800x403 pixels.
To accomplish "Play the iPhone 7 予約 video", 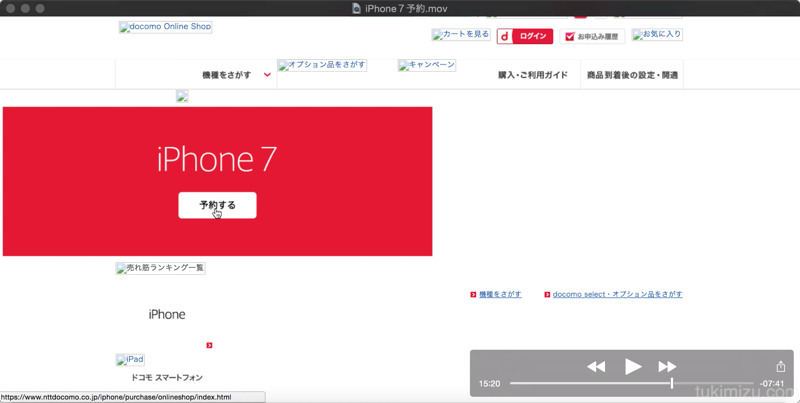I will click(633, 366).
